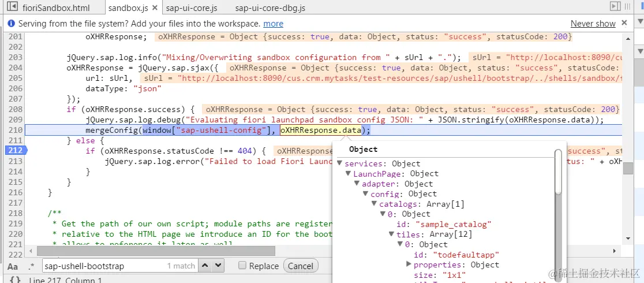This screenshot has height=283, width=644.
Task: Go to next search match
Action: point(219,266)
